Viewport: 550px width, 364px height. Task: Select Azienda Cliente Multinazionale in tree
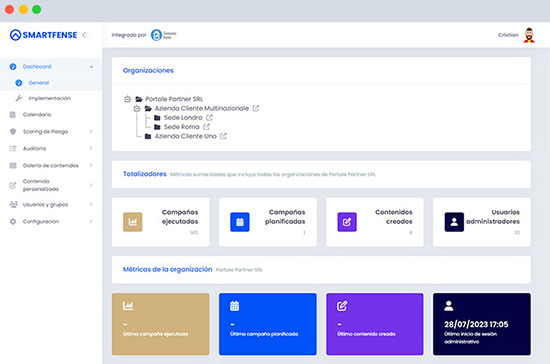point(202,108)
